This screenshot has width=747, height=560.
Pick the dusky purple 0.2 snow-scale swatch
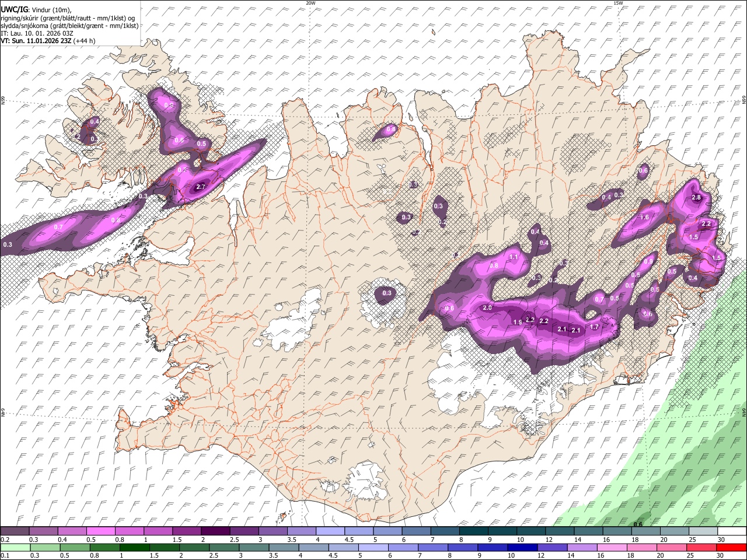tap(15, 531)
